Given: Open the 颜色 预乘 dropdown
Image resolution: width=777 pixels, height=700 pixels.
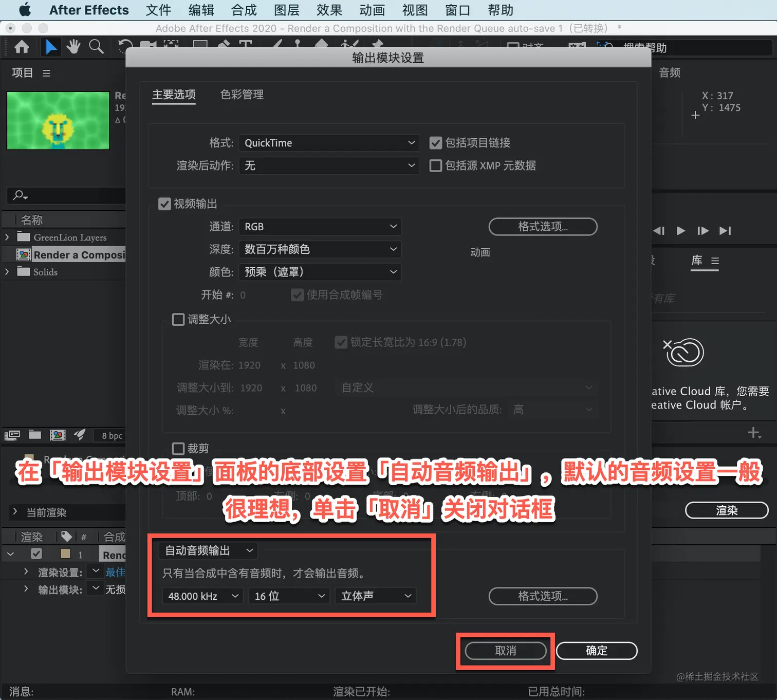Looking at the screenshot, I should click(x=320, y=272).
